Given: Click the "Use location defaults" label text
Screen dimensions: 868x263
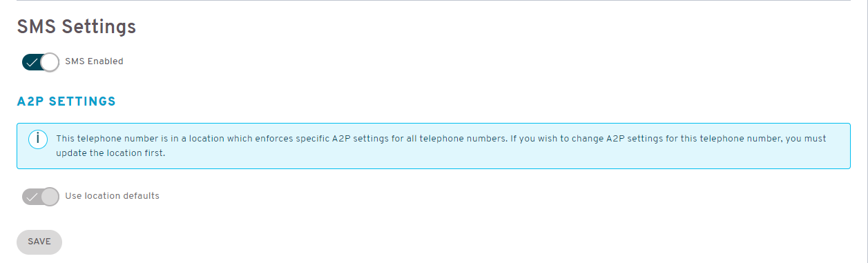Looking at the screenshot, I should (112, 196).
